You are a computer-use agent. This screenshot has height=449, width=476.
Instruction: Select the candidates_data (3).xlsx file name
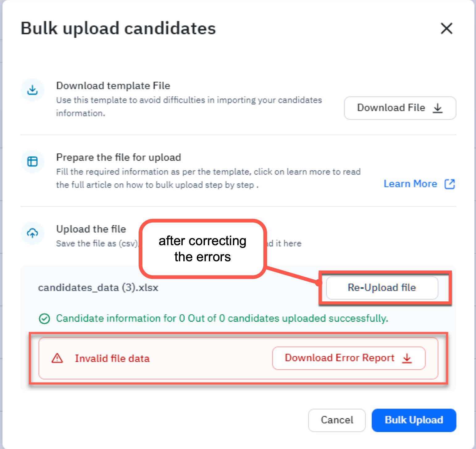click(98, 287)
